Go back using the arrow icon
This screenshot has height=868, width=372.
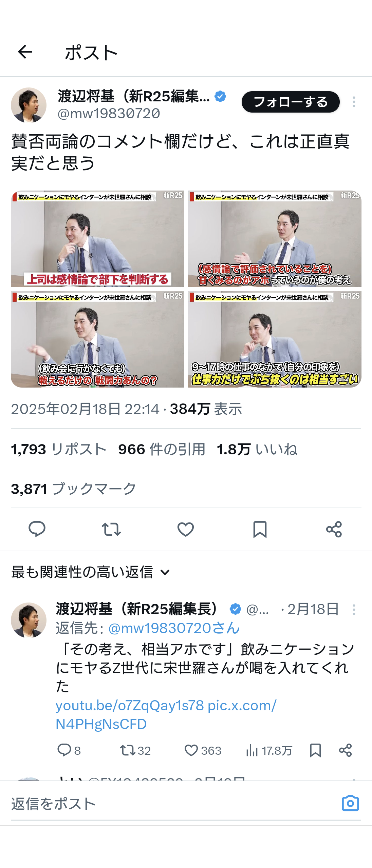coord(25,52)
